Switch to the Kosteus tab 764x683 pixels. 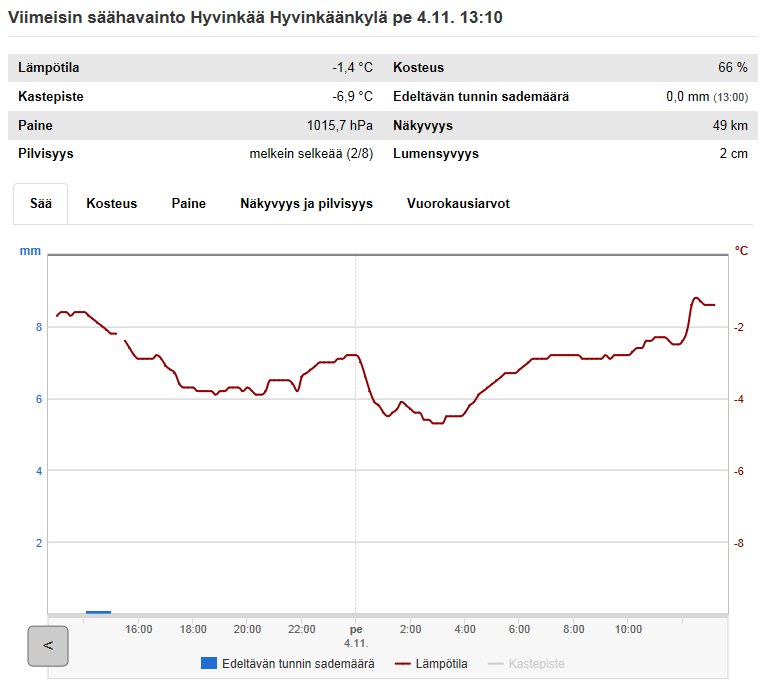tap(112, 203)
